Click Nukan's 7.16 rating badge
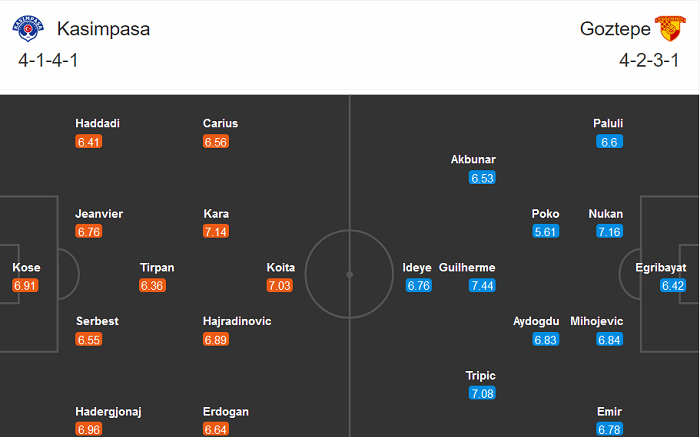This screenshot has height=437, width=700. [x=609, y=232]
